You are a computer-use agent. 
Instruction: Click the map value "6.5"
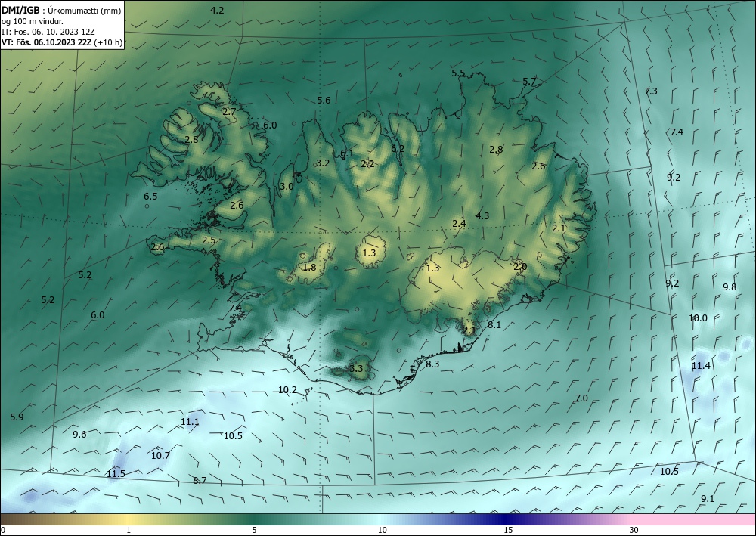[150, 196]
